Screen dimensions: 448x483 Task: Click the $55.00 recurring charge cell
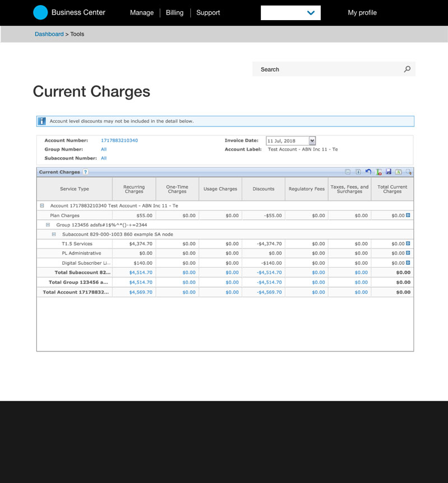[x=144, y=215]
